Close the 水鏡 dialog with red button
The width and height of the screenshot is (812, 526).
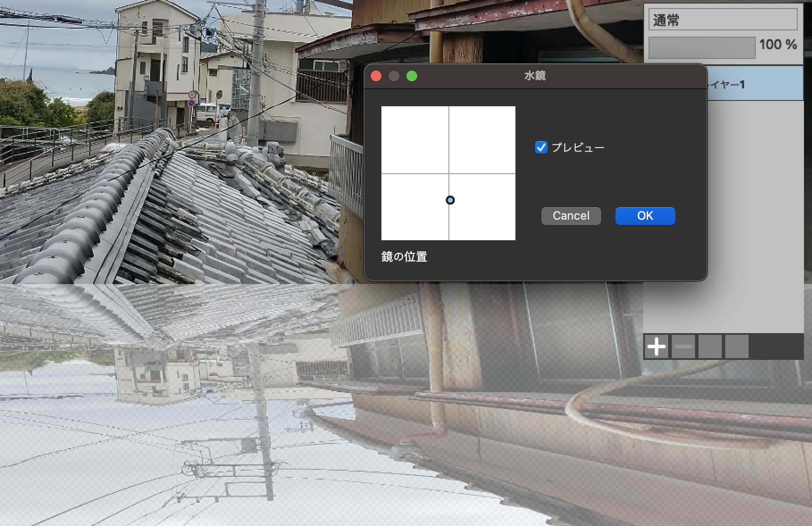[x=376, y=76]
